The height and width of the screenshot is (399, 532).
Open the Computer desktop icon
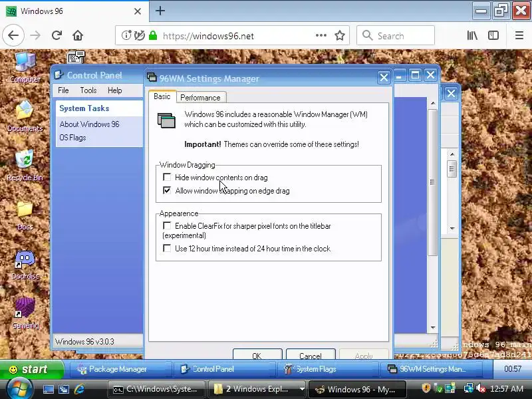click(x=25, y=67)
